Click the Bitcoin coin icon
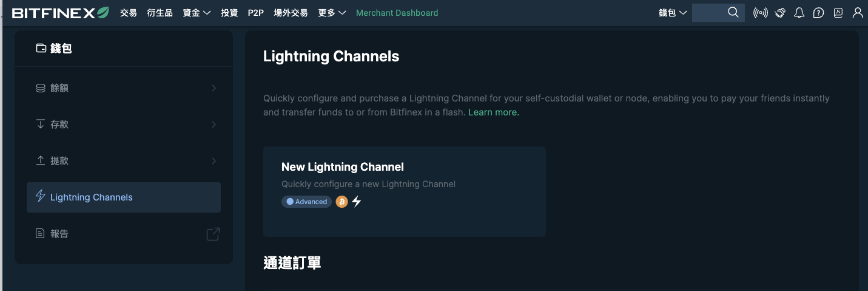This screenshot has width=868, height=291. tap(341, 202)
